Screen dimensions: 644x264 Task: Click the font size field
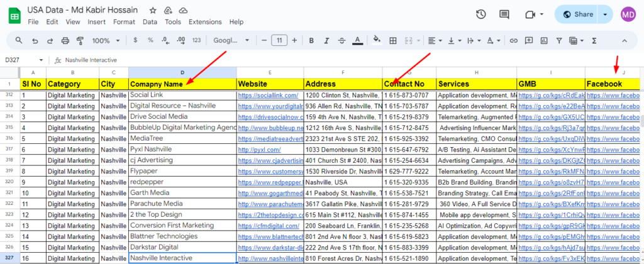pyautogui.click(x=279, y=40)
